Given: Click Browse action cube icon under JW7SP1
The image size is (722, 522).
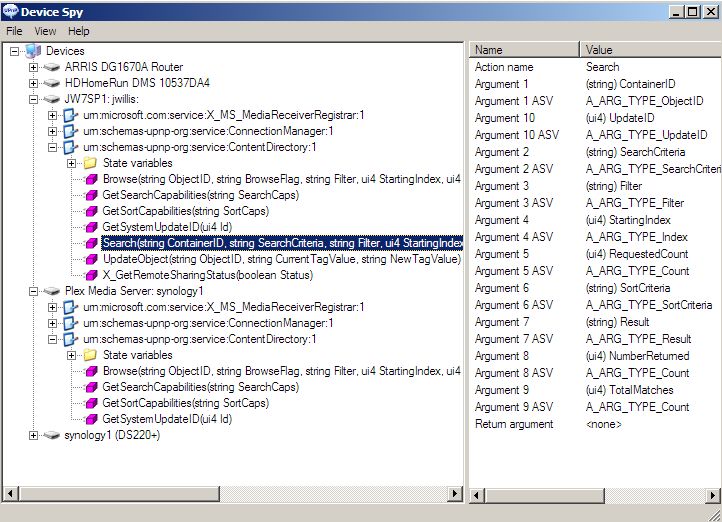Looking at the screenshot, I should click(x=92, y=179).
